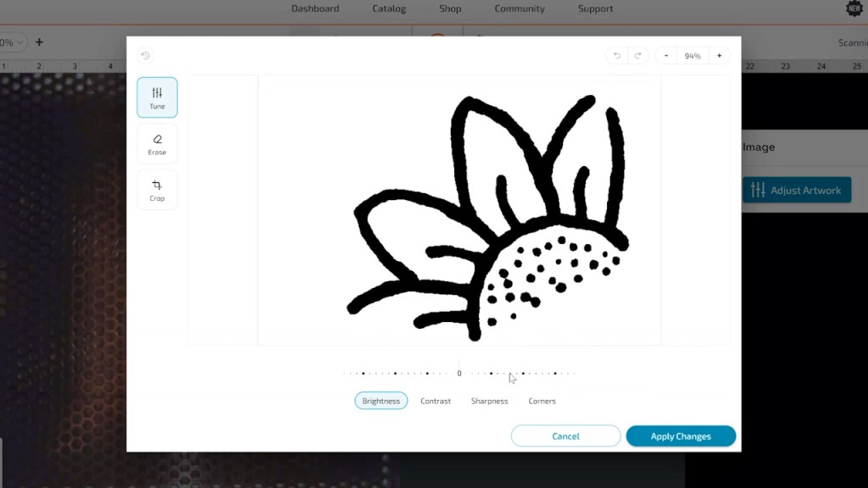Go to the Community page
The image size is (868, 488).
[x=520, y=8]
